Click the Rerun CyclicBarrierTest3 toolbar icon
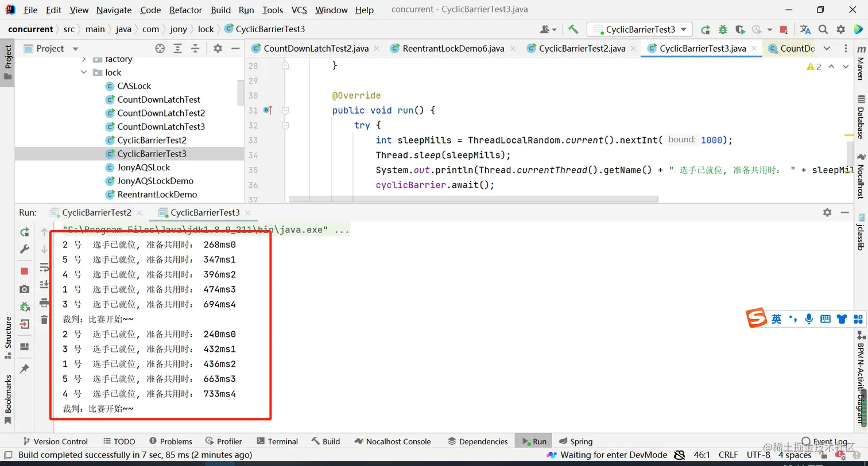 [705, 29]
